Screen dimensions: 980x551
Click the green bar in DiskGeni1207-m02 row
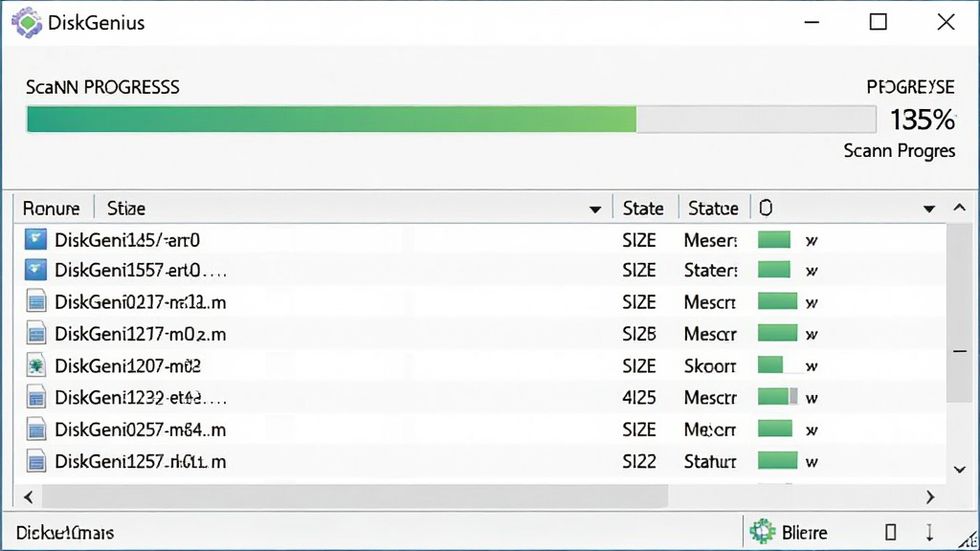tap(770, 364)
